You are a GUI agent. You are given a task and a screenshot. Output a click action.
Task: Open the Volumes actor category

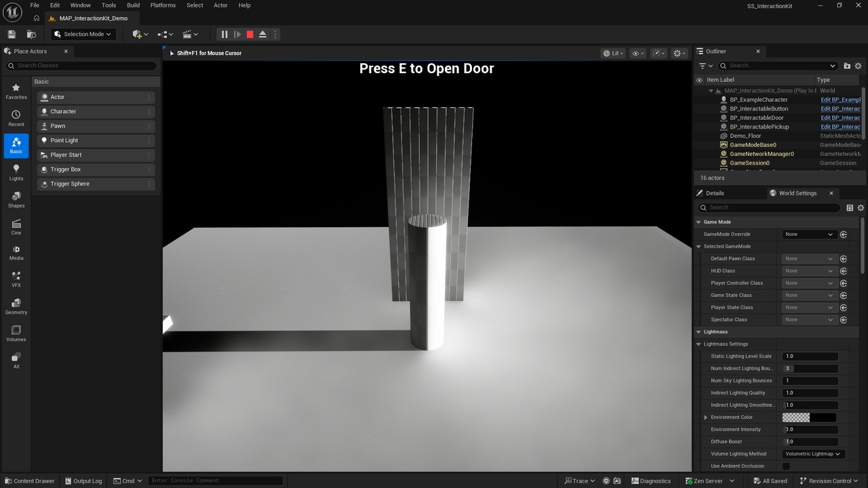click(x=16, y=333)
